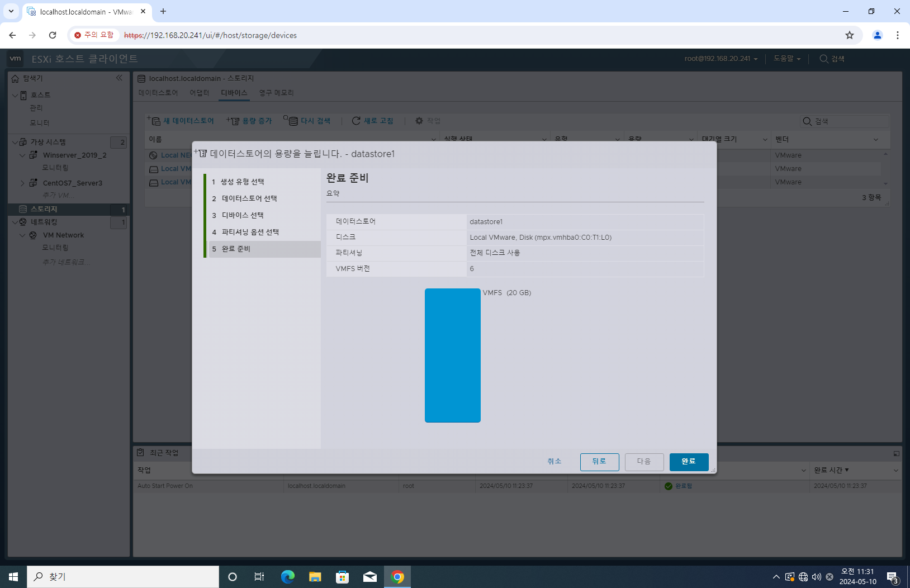Click the disabled 다음 next button
This screenshot has width=910, height=588.
click(x=644, y=462)
